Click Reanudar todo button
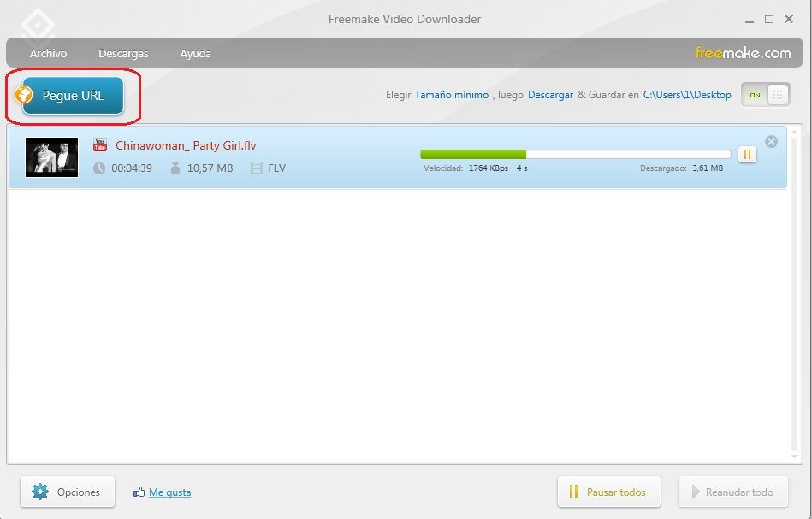The height and width of the screenshot is (519, 812). (x=733, y=492)
